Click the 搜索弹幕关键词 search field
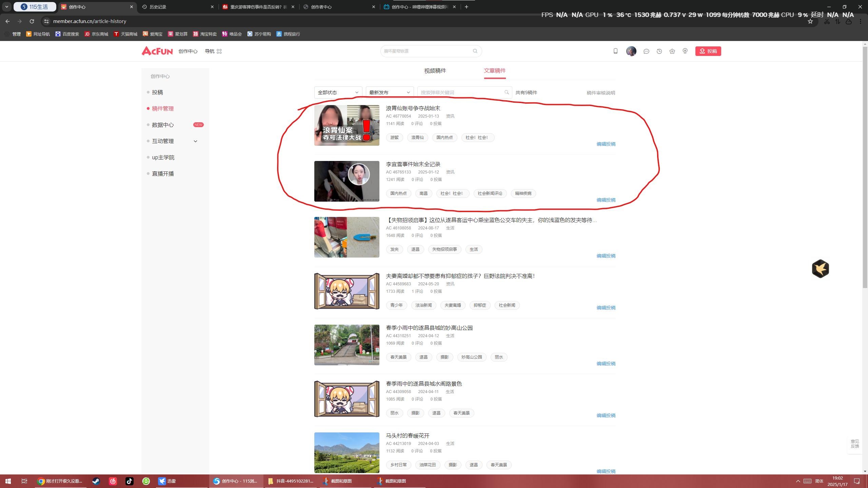 tap(461, 93)
